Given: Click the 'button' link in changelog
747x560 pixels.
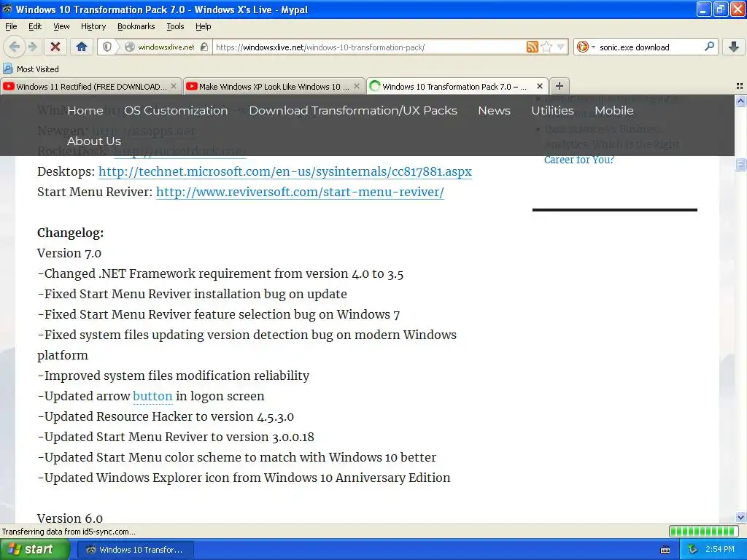Looking at the screenshot, I should [x=152, y=396].
